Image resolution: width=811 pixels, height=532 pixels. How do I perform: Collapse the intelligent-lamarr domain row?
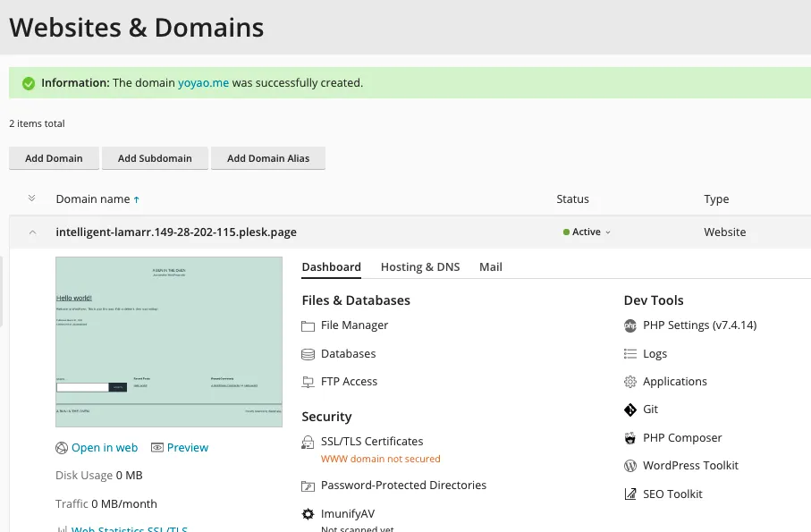(32, 232)
